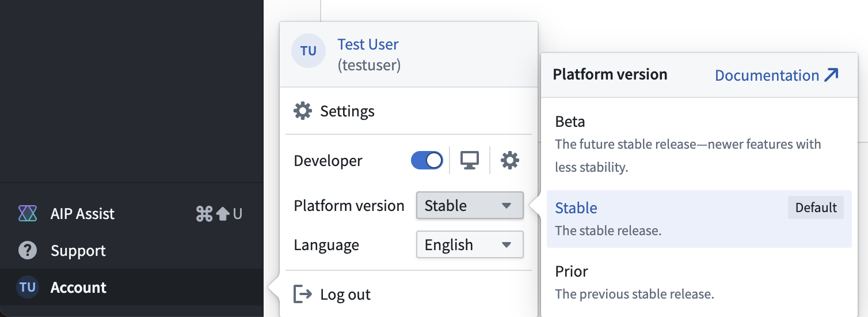868x317 pixels.
Task: Open the Documentation link
Action: click(x=767, y=76)
